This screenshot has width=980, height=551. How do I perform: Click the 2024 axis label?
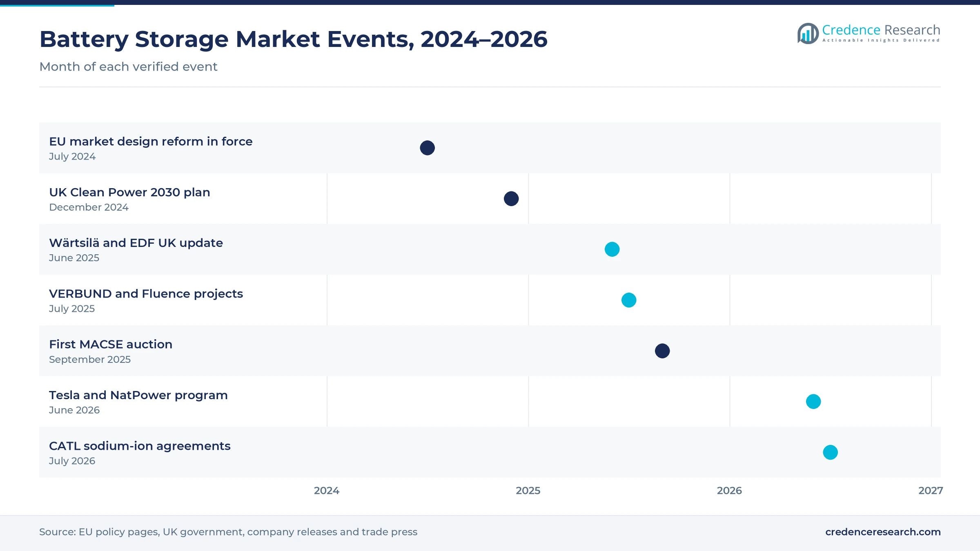click(x=327, y=491)
